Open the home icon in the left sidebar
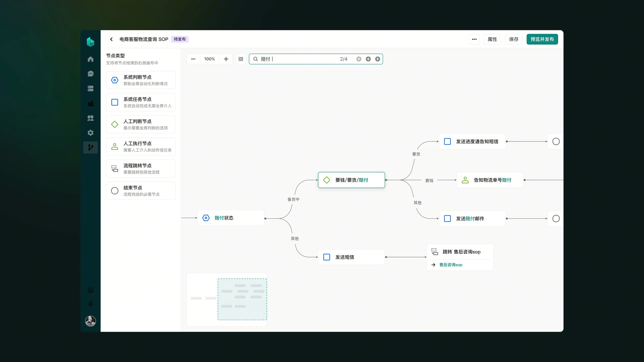Screen dimensions: 644x362 pos(91,59)
